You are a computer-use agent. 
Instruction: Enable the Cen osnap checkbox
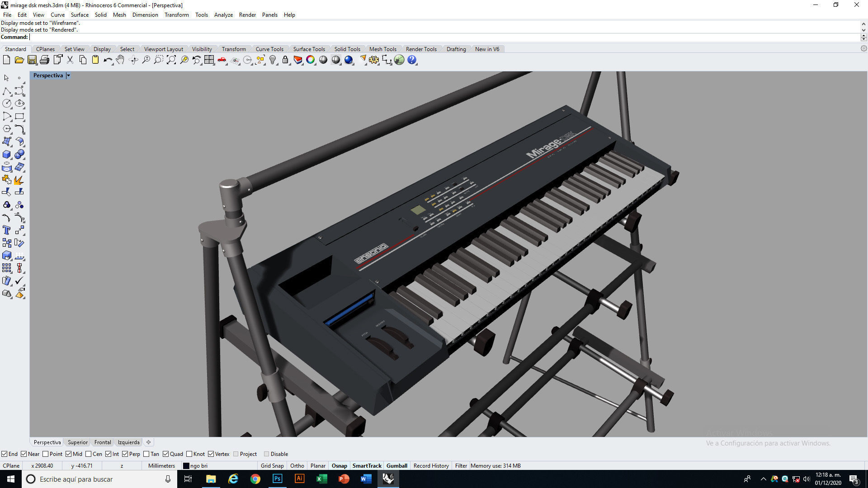[x=89, y=454]
